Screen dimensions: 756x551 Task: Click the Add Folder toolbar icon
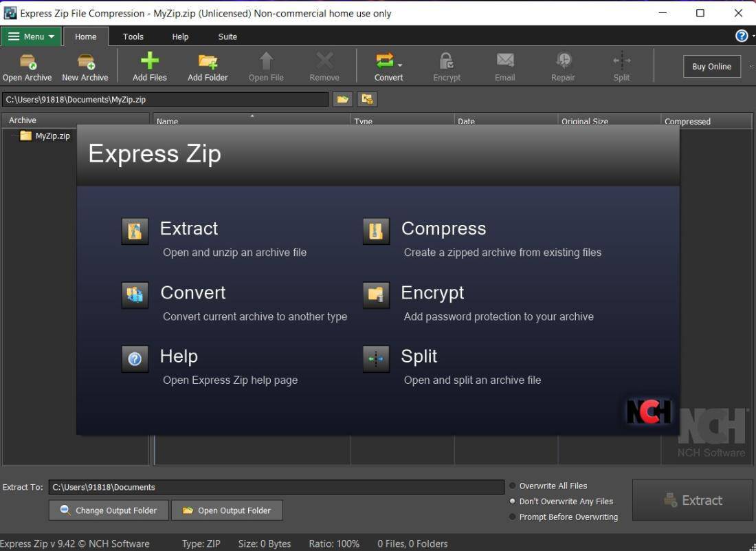[x=208, y=61]
